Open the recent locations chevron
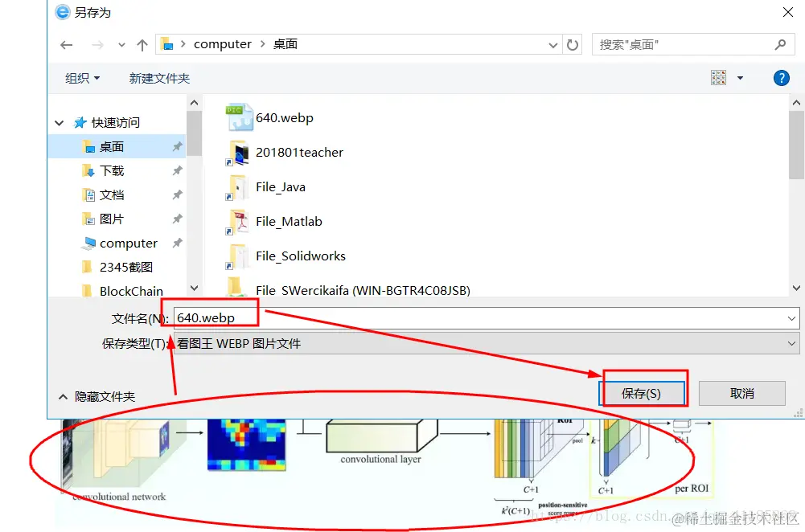Image resolution: width=805 pixels, height=532 pixels. coord(121,45)
